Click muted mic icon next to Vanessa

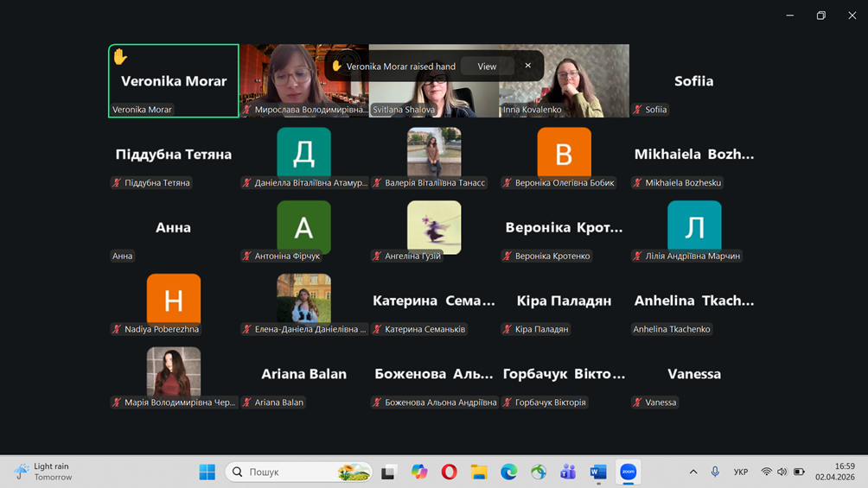[638, 402]
